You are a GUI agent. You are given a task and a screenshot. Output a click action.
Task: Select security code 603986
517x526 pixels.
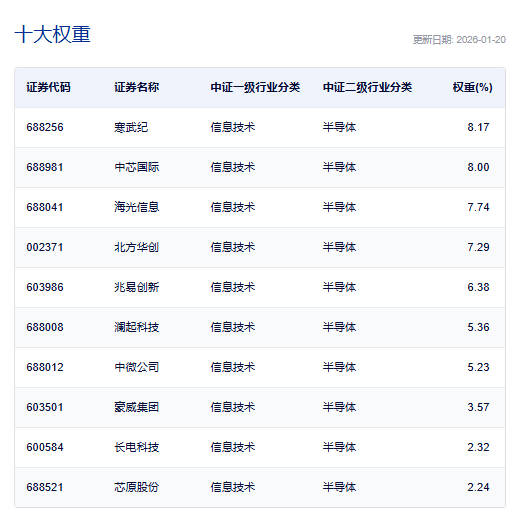point(45,287)
